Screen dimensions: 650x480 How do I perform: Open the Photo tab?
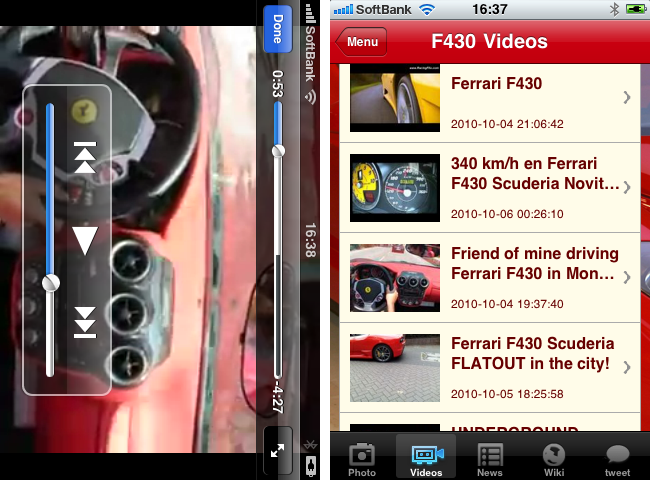point(362,460)
